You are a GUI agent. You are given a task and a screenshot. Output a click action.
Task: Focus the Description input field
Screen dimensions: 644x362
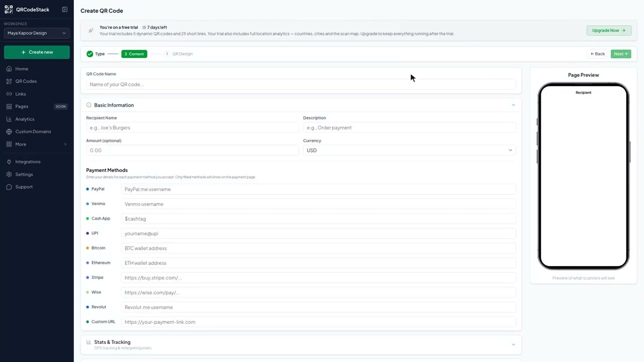[410, 128]
